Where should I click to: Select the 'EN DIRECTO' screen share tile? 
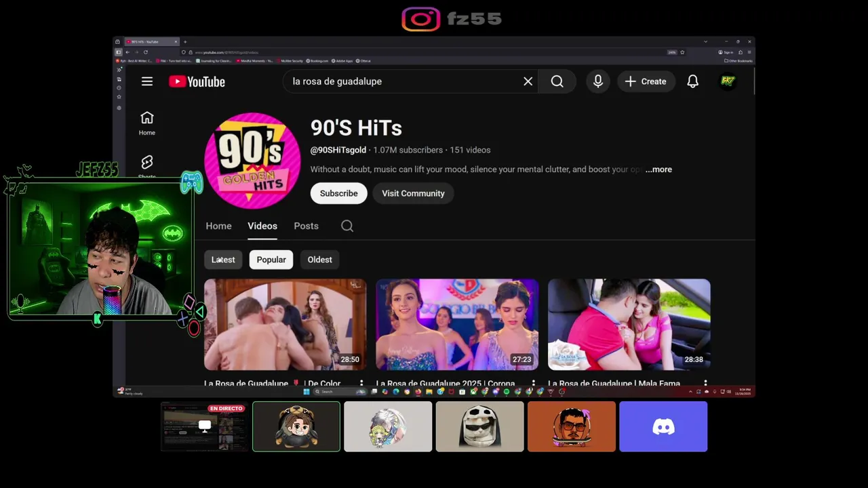pos(204,426)
